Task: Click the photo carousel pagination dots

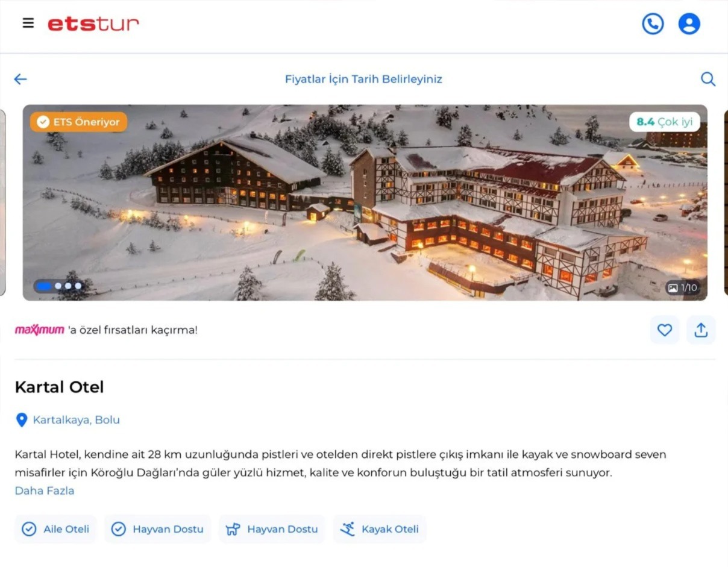Action: 58,286
